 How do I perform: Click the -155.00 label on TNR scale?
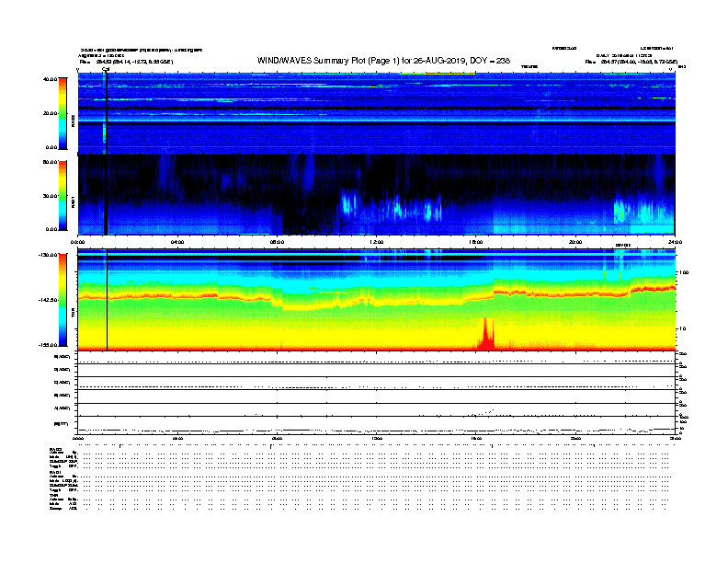pyautogui.click(x=49, y=345)
